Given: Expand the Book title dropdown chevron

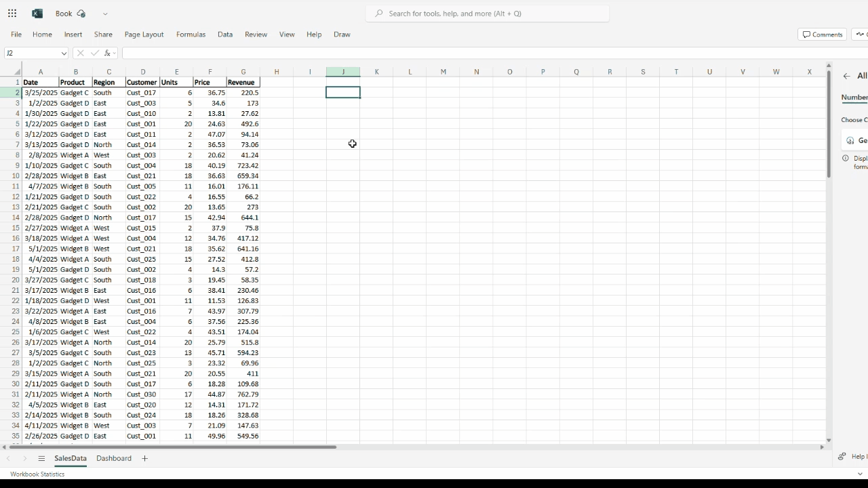Looking at the screenshot, I should 105,14.
